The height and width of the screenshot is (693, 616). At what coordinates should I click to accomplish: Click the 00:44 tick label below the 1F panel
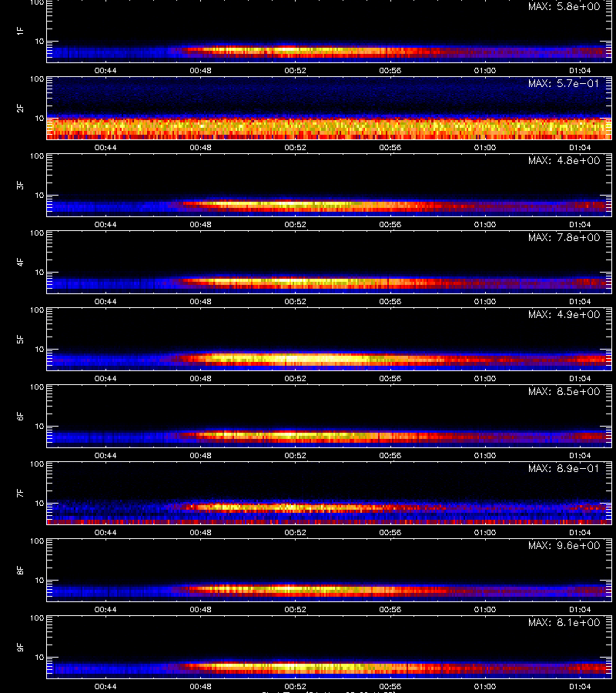pyautogui.click(x=105, y=71)
